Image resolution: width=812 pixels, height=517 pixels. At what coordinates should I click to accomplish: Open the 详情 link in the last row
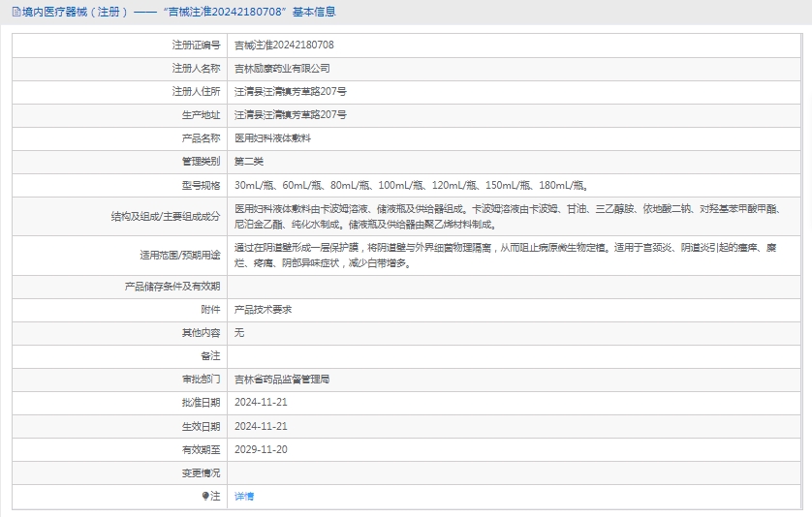click(244, 496)
